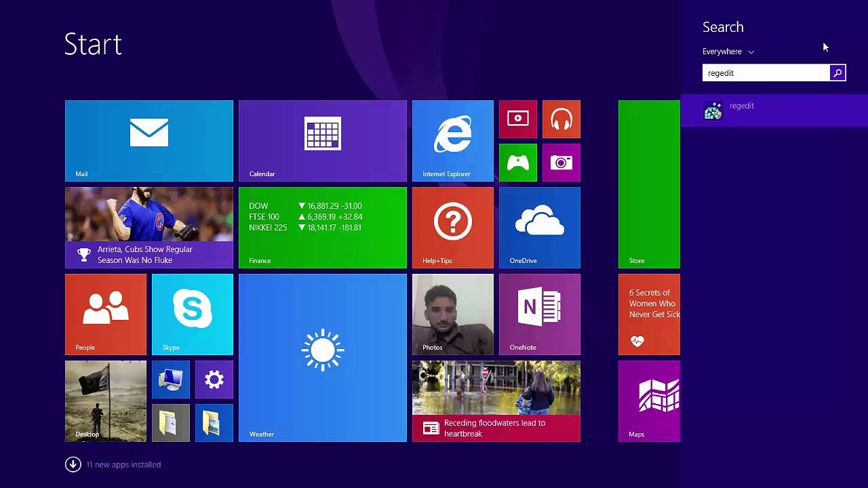Click the search box containing regedit

(766, 73)
